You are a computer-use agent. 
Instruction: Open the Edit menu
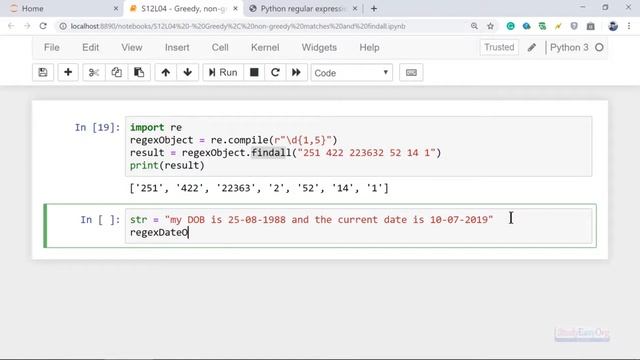point(91,47)
